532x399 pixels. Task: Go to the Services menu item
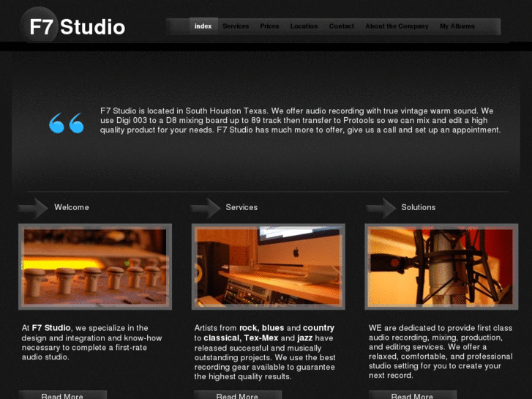click(236, 26)
